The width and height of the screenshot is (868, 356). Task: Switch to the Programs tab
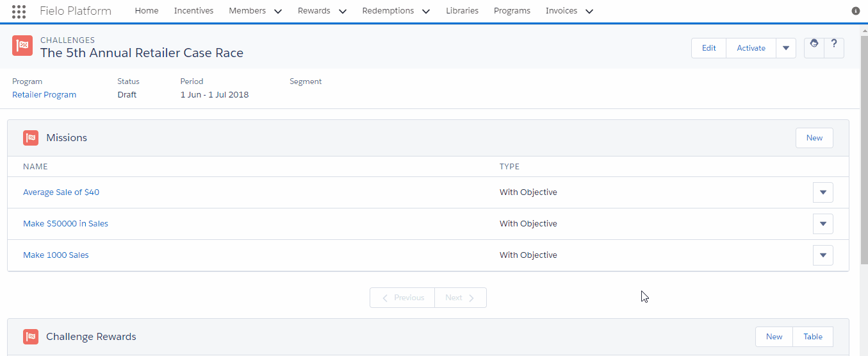[x=512, y=11]
